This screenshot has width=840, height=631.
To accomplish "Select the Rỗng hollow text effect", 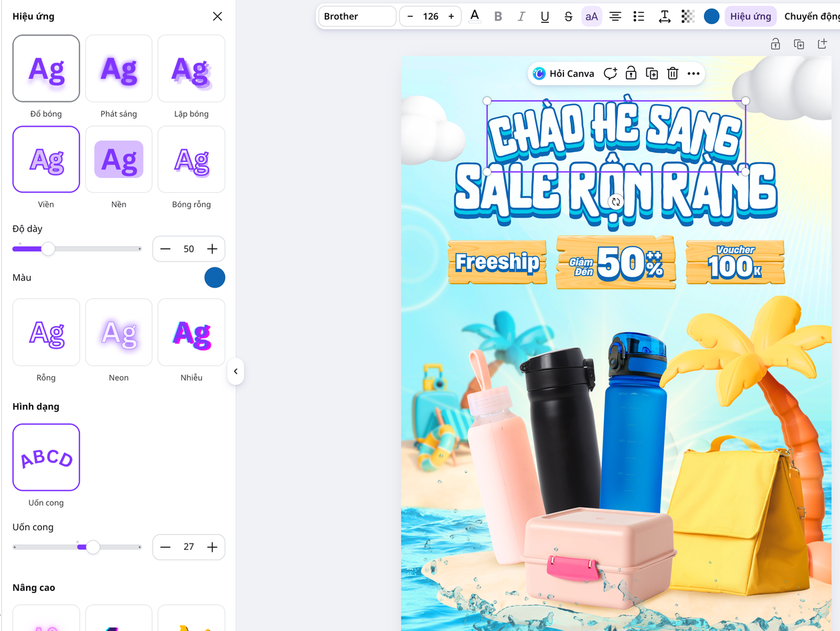I will [46, 332].
